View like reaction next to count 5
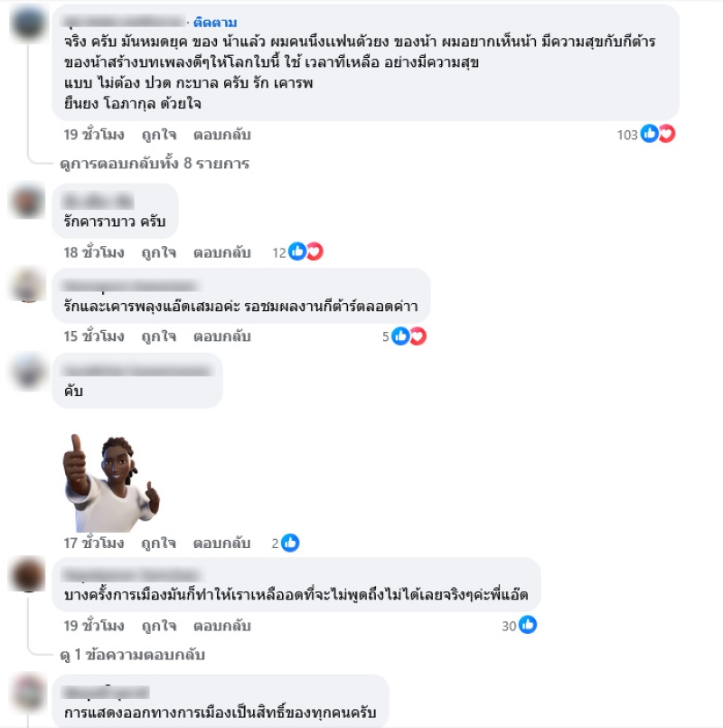Screen dimensions: 723x728 pos(400,336)
